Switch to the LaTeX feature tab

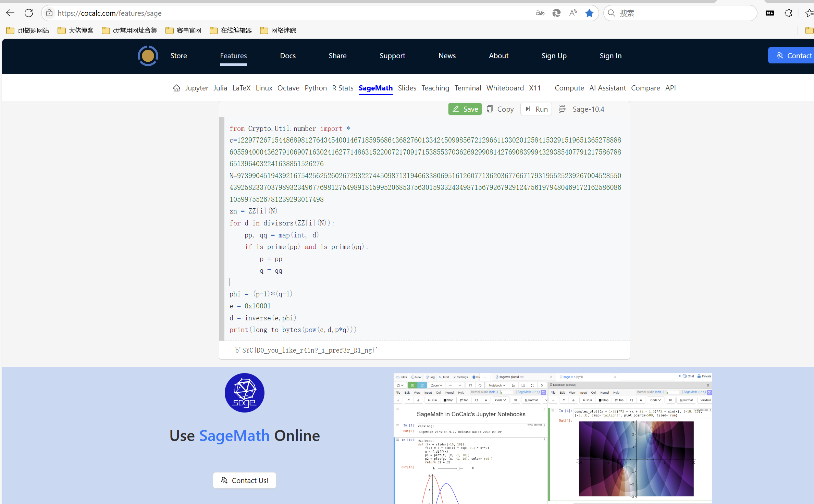[x=242, y=88]
